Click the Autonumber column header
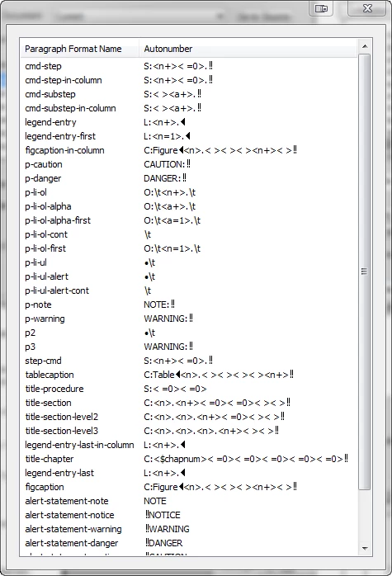392x576 pixels. pyautogui.click(x=248, y=49)
